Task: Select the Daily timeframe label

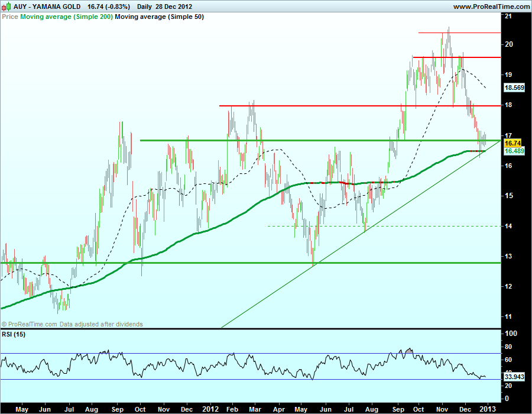Action: pos(144,7)
